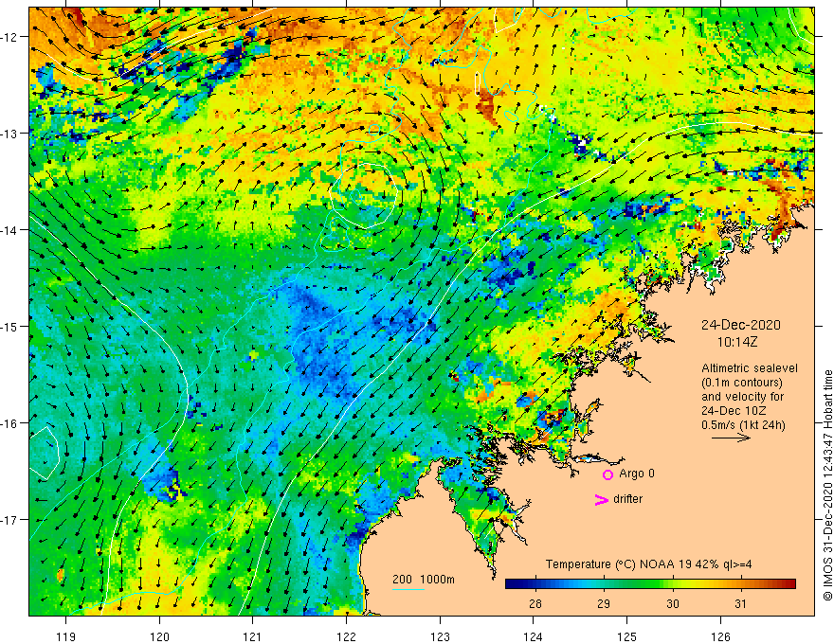
Task: Click the 28 value on temperature scale
Action: 535,604
